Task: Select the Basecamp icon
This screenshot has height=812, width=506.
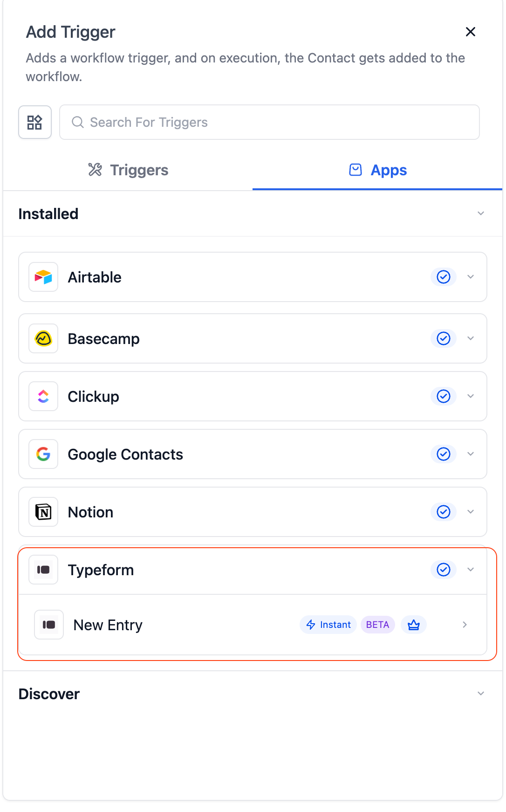Action: coord(43,338)
